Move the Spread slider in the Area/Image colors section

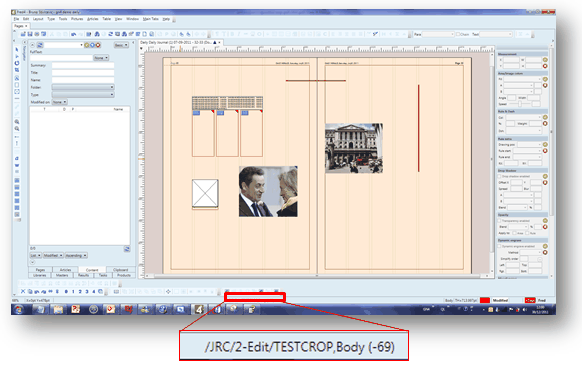pos(520,104)
